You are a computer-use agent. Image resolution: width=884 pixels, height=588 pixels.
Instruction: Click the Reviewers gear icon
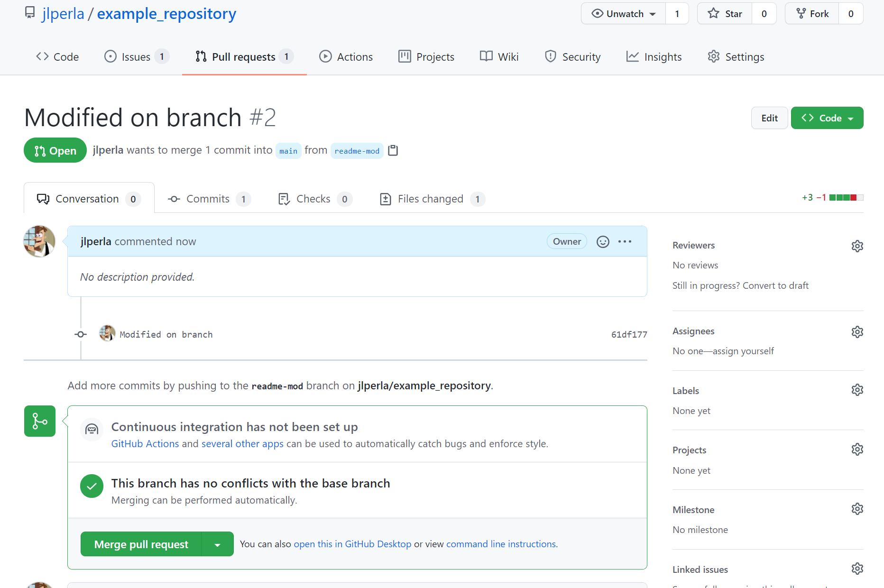(x=857, y=246)
